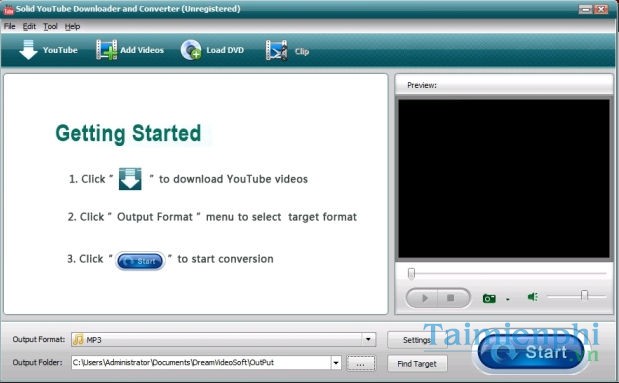This screenshot has height=383, width=619.
Task: Click the Add Videos toolbar label
Action: (x=142, y=50)
